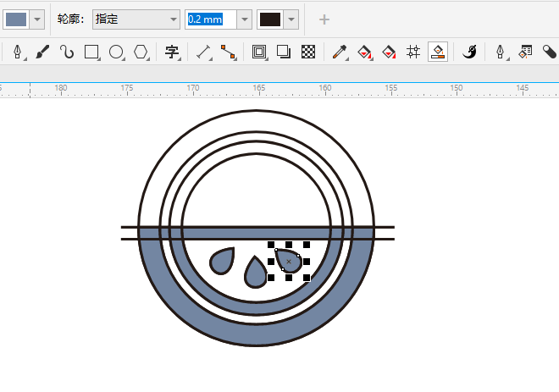Image resolution: width=559 pixels, height=392 pixels.
Task: Open the outline color dropdown arrow
Action: (291, 19)
